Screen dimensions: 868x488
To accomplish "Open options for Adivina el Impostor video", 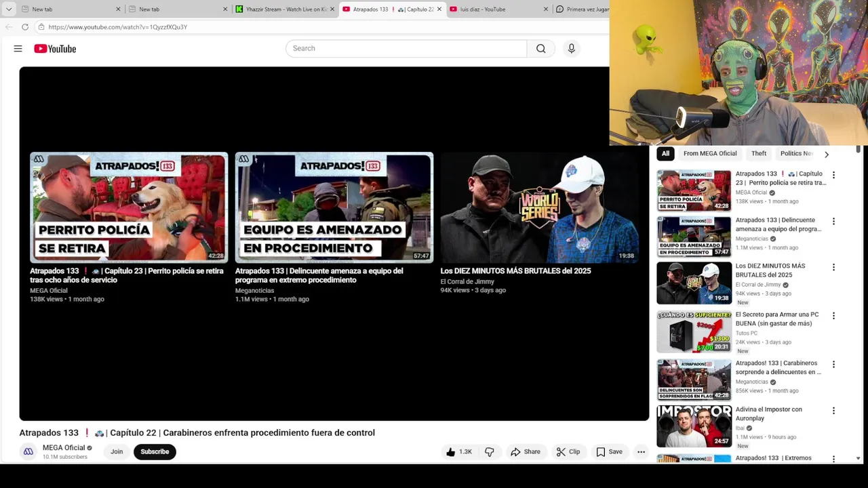I will [833, 410].
